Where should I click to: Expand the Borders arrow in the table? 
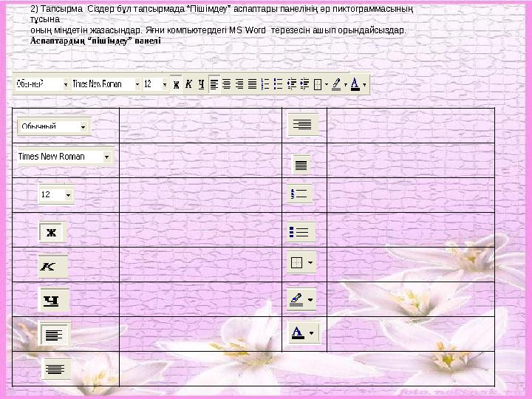(x=310, y=262)
